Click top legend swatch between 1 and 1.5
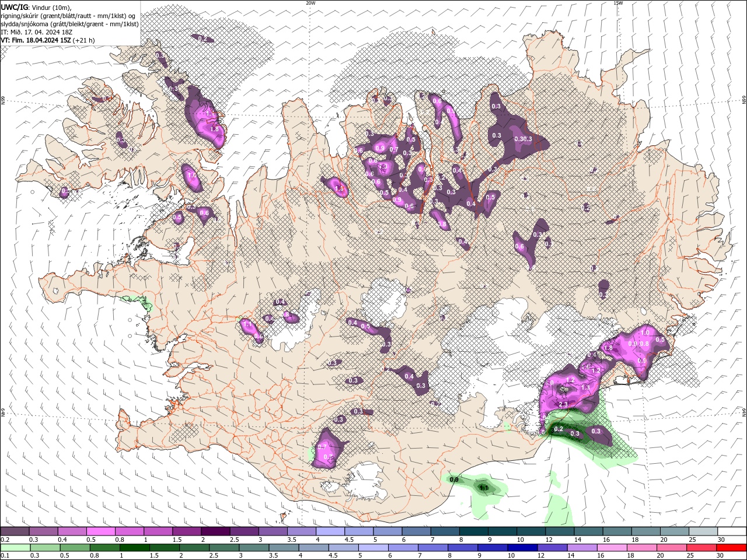 point(158,531)
